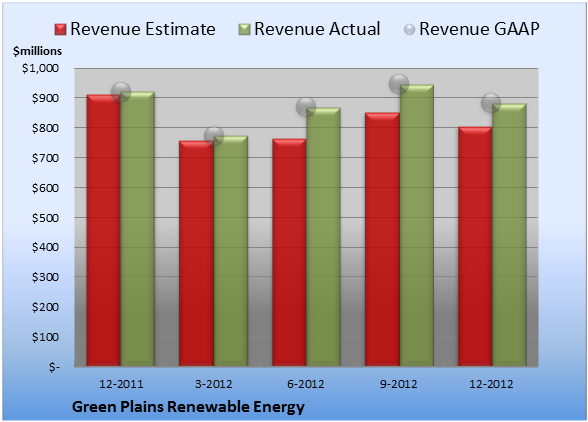The width and height of the screenshot is (588, 422).
Task: Click the GAAP marker above 6-2012
Action: [x=306, y=107]
